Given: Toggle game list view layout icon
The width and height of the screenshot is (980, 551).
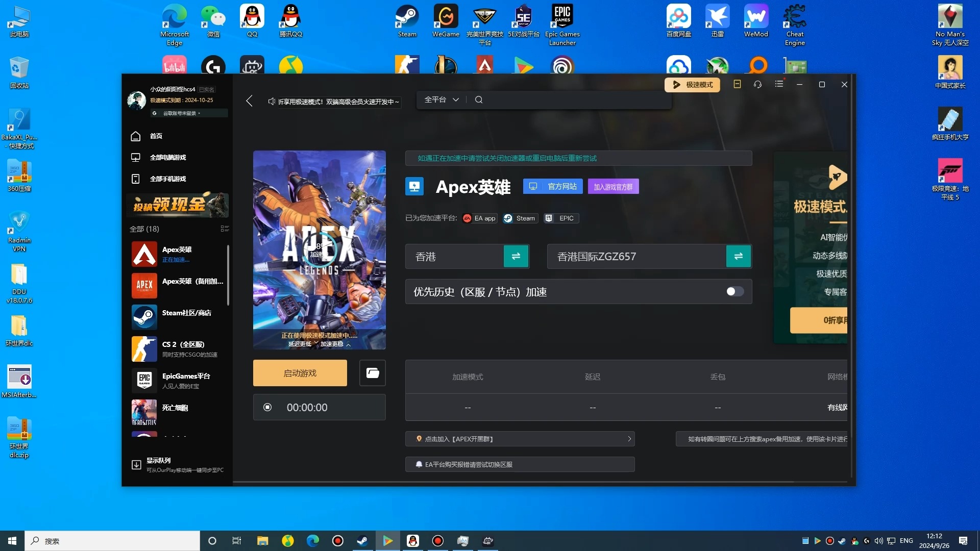Looking at the screenshot, I should click(225, 229).
